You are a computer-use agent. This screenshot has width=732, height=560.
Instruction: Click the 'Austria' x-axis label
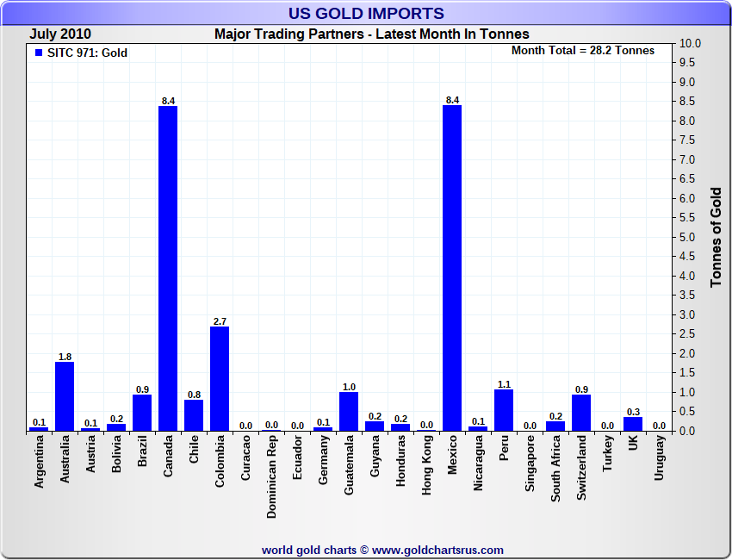(90, 453)
